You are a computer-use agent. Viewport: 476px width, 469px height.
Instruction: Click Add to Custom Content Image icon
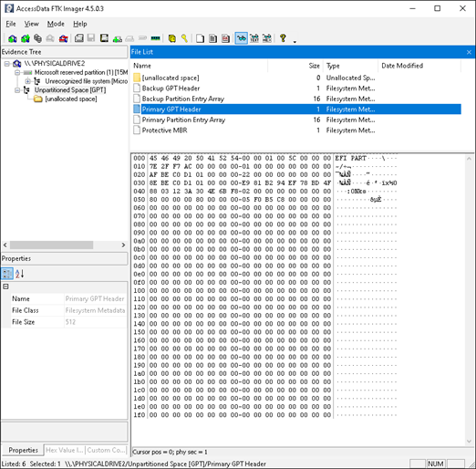[x=118, y=38]
